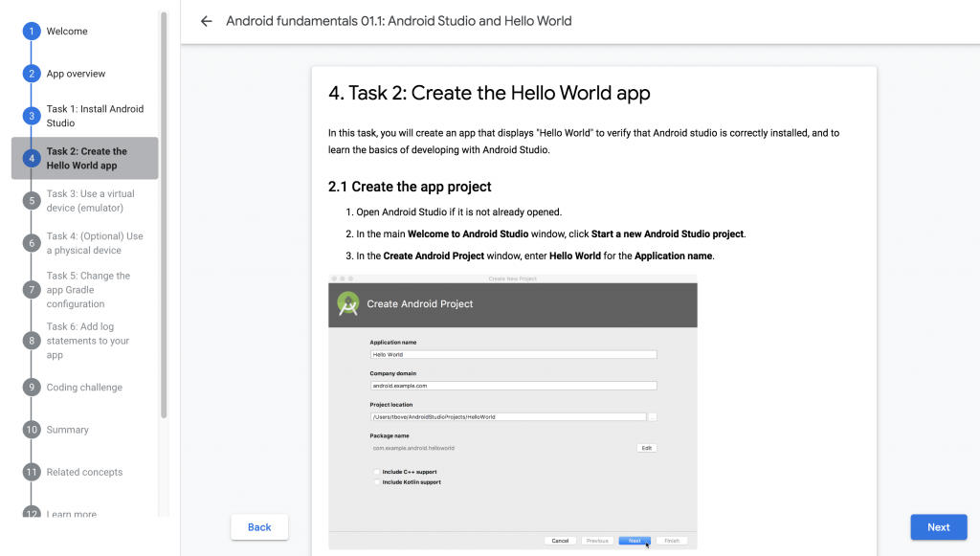This screenshot has width=980, height=556.
Task: Click the step 9 Coding challenge circle
Action: (x=32, y=388)
